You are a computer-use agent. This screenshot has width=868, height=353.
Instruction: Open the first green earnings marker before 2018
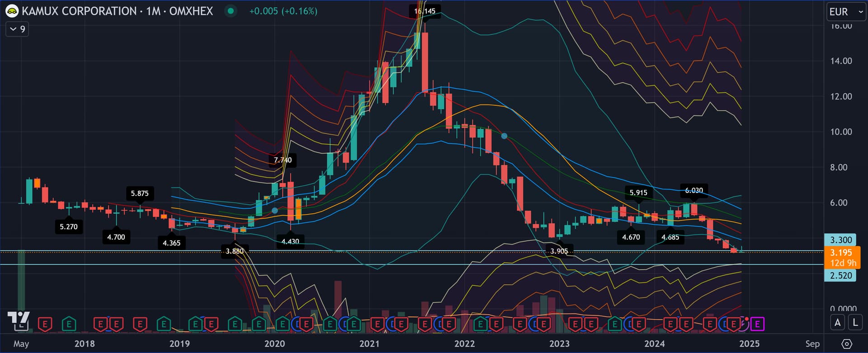[x=69, y=324]
